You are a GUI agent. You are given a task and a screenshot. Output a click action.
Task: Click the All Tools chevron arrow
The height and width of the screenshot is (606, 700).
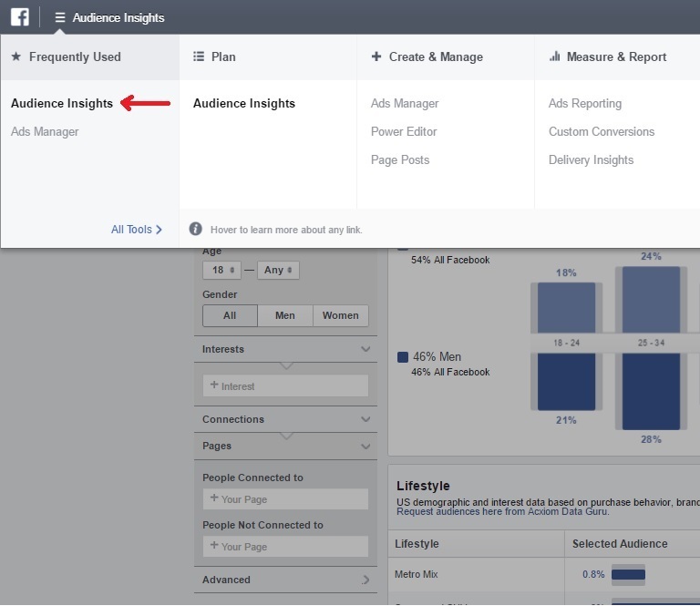click(x=159, y=230)
